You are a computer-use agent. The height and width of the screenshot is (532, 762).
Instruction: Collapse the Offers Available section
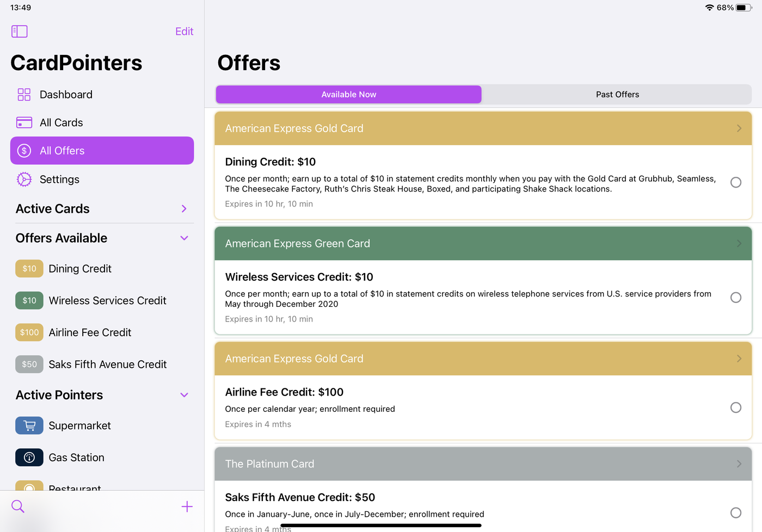pos(184,238)
